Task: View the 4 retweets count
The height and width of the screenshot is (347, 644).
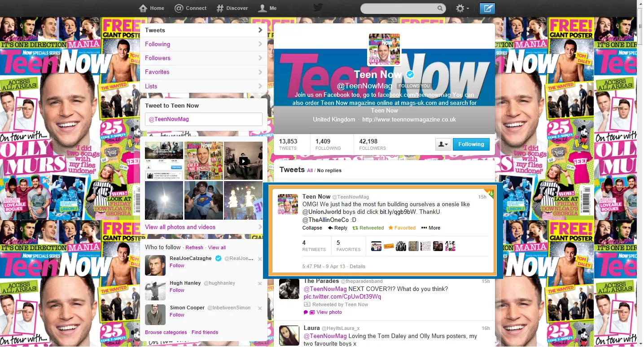Action: click(x=314, y=245)
